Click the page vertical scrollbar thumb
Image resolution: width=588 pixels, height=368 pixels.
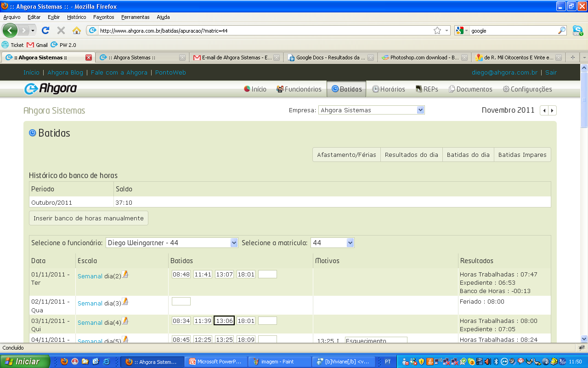584,99
